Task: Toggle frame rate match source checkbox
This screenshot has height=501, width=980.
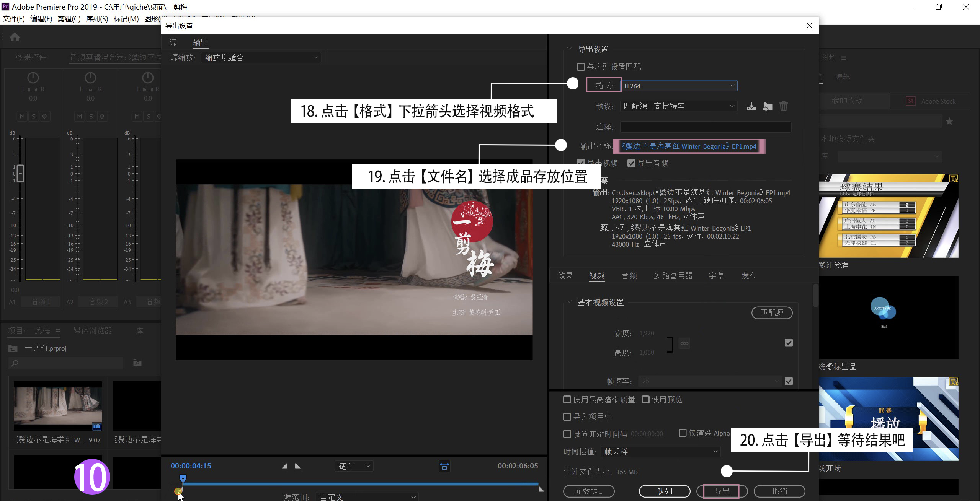Action: click(x=789, y=381)
